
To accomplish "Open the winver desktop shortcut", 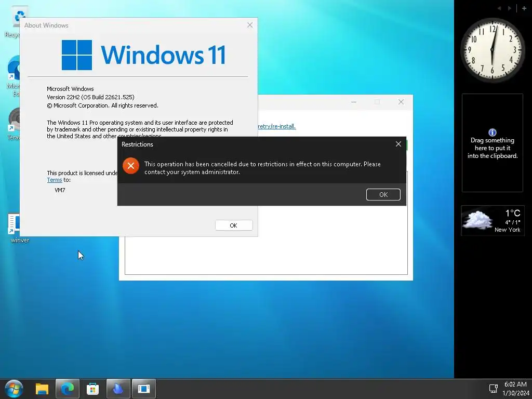I will coord(15,228).
